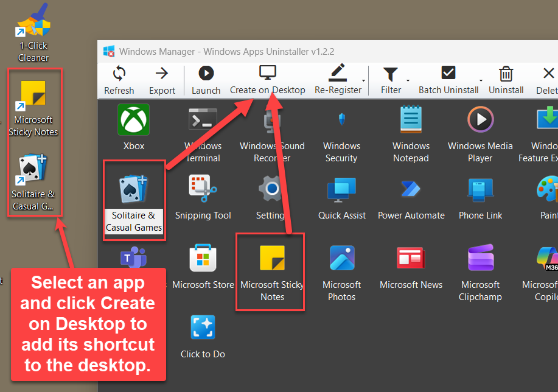
Task: Click the Windows Apps Uninstaller window title
Action: 227,52
